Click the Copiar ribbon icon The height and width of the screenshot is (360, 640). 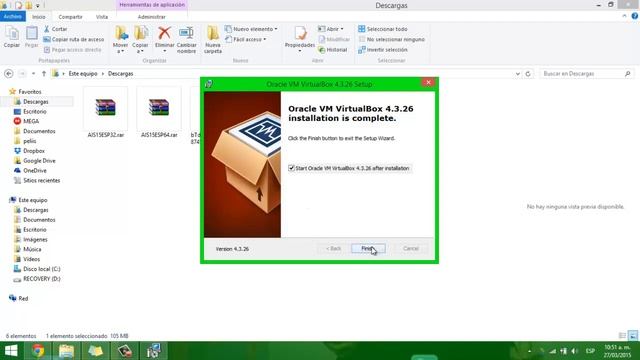coord(12,37)
